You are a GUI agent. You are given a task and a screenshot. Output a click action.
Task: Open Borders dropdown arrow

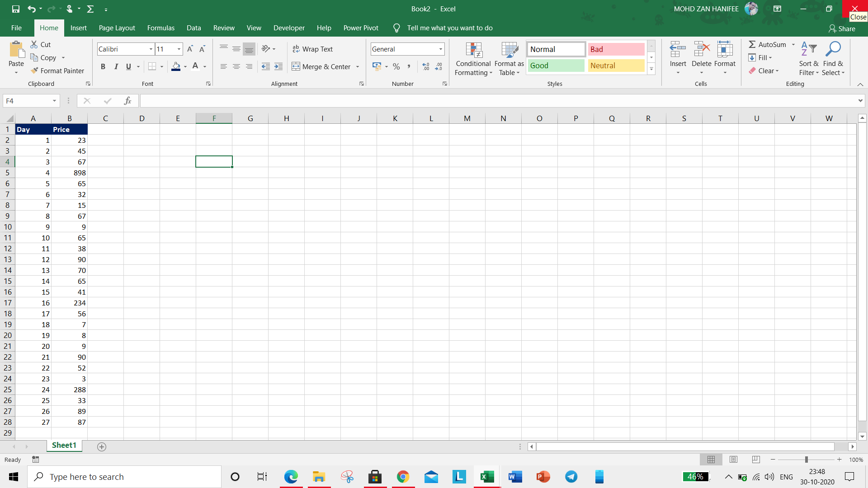click(x=162, y=66)
